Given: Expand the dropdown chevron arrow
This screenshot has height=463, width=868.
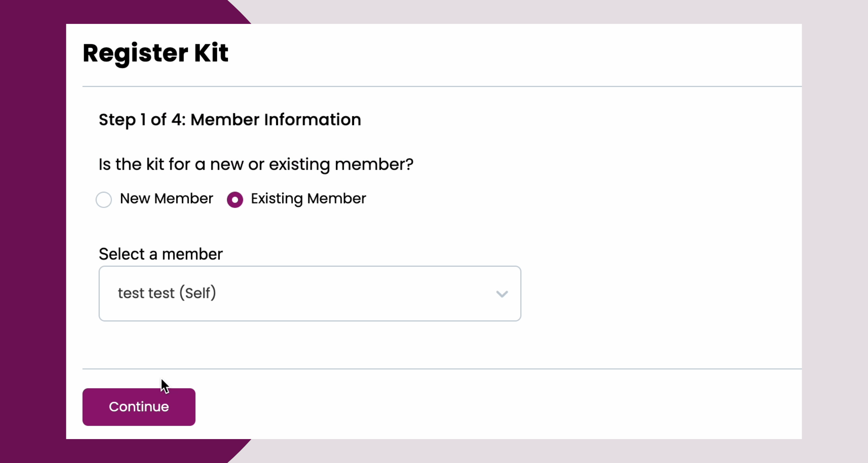Looking at the screenshot, I should [x=502, y=294].
